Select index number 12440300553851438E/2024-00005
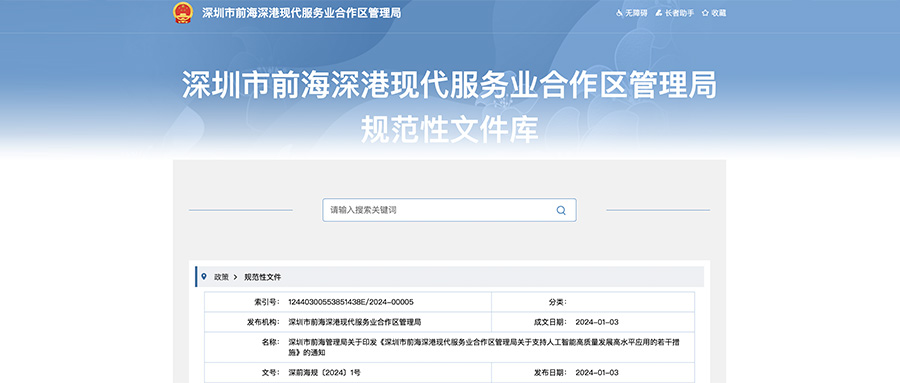Viewport: 900px width, 383px height. point(351,302)
